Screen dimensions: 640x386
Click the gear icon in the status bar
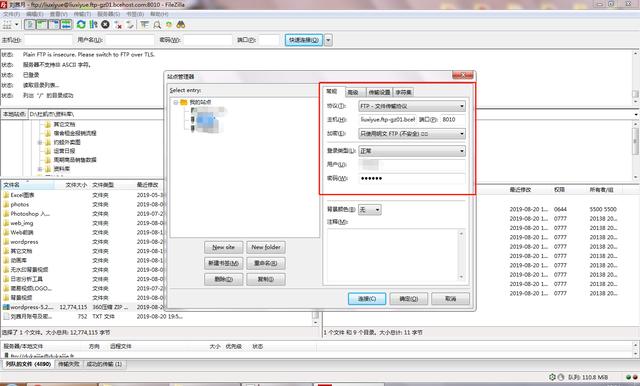coord(552,377)
